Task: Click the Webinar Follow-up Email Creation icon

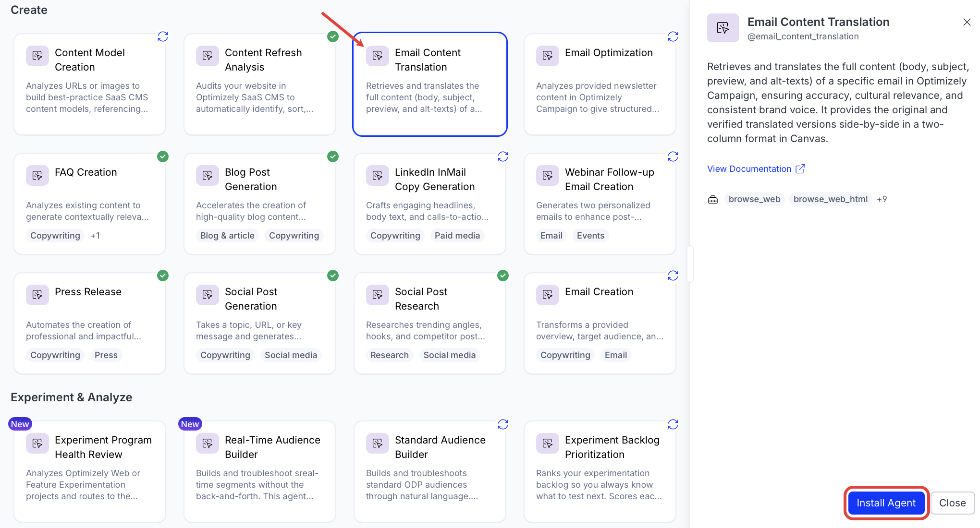Action: coord(548,175)
